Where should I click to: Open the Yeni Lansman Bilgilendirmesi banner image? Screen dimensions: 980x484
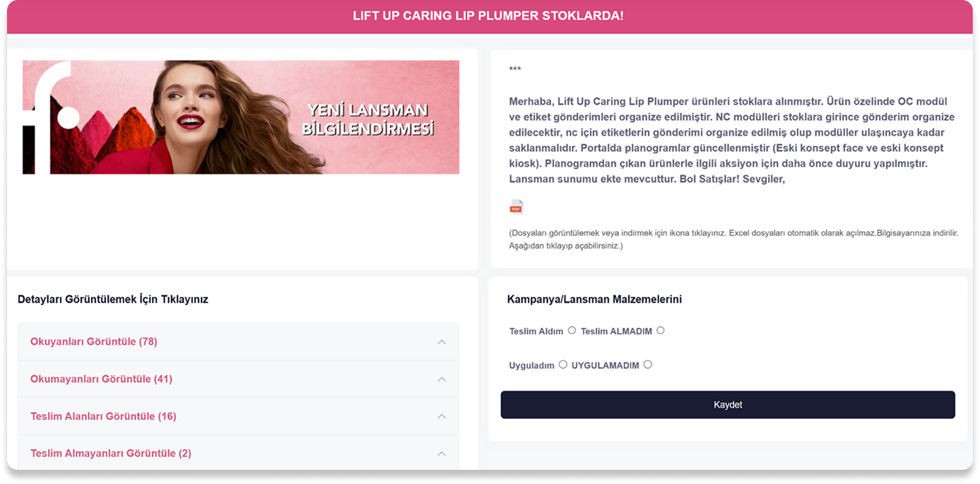pos(241,117)
